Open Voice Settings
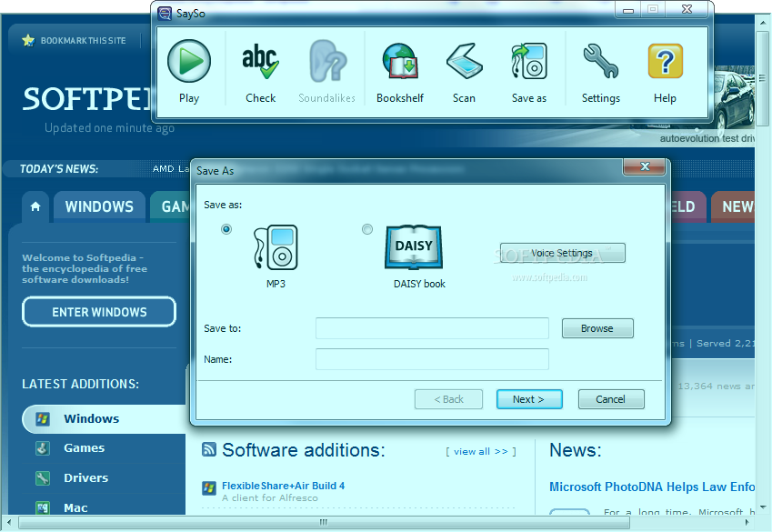 563,253
